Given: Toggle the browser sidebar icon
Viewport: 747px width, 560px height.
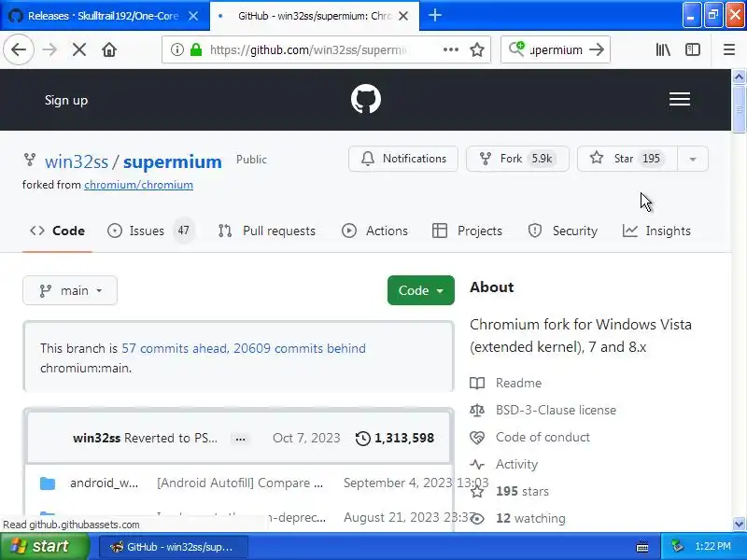Looking at the screenshot, I should tap(693, 49).
